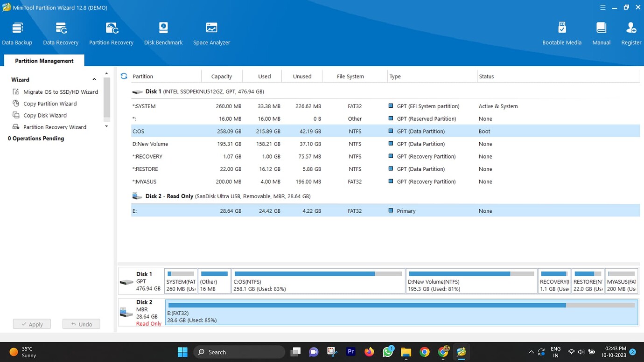The height and width of the screenshot is (362, 644).
Task: Select the Disk 1 icon in the disk map
Action: click(x=126, y=282)
